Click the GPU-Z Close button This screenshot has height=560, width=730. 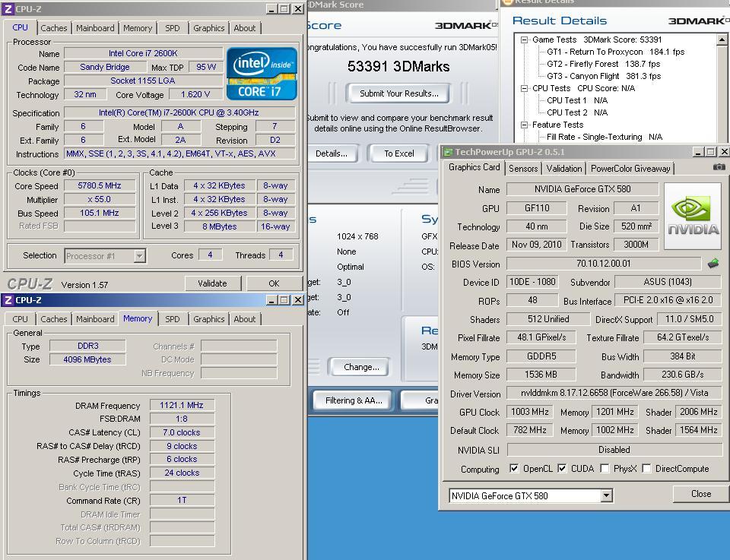[x=700, y=494]
